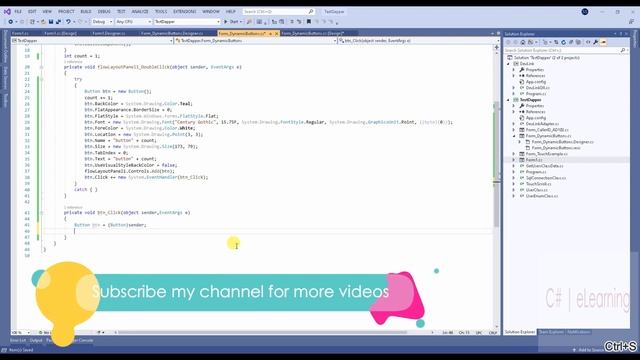Switch to Form_DynamicButtons.cs [Design] tab
This screenshot has width=640, height=360.
coord(313,33)
